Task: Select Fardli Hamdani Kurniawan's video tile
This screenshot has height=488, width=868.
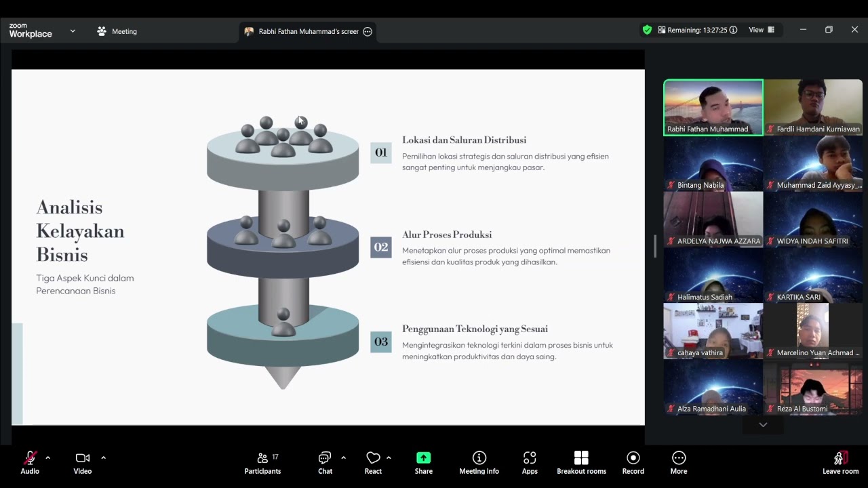Action: point(813,108)
